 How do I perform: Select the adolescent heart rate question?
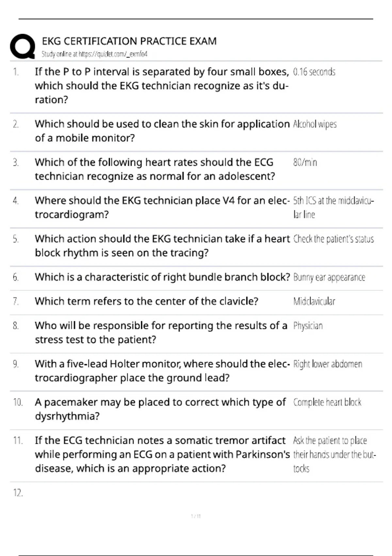click(x=155, y=169)
